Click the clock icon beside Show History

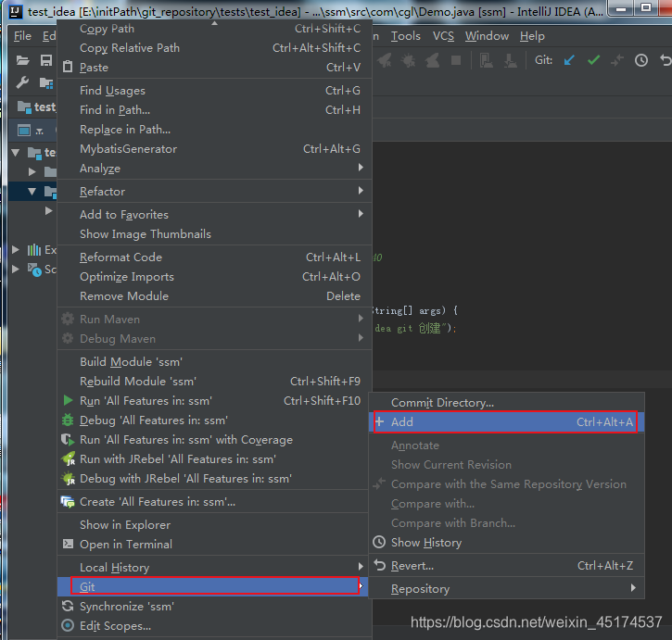click(379, 542)
